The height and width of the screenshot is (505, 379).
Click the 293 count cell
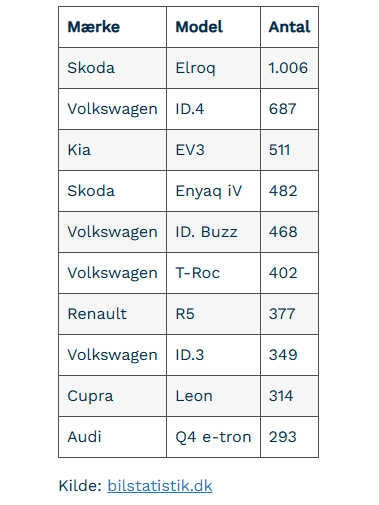point(289,437)
